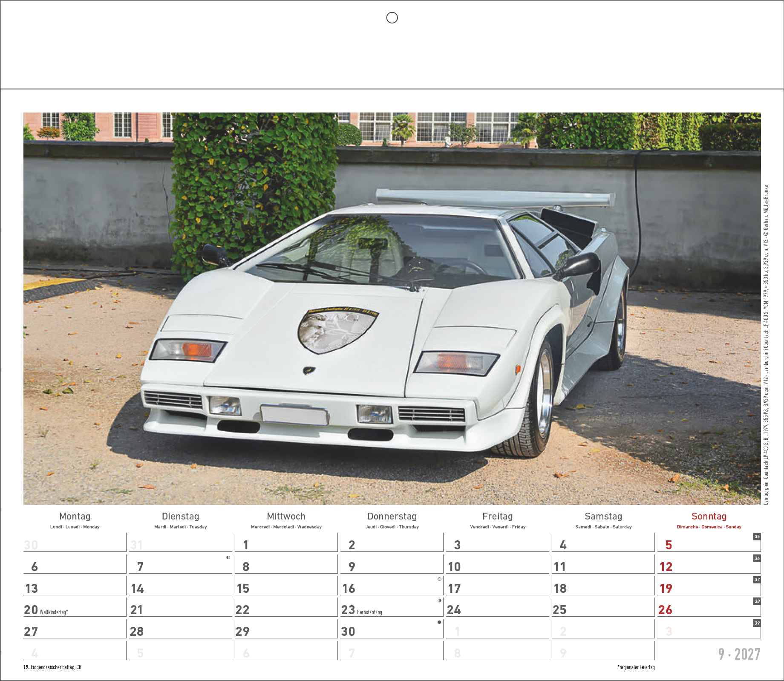Click the Dienstag column header
Image resolution: width=784 pixels, height=681 pixels.
(180, 516)
